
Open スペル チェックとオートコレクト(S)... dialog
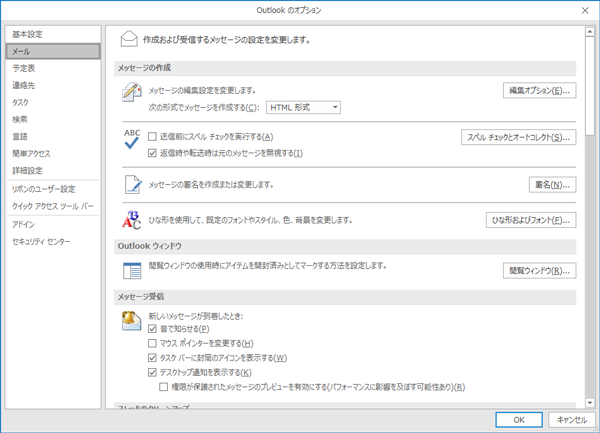518,137
